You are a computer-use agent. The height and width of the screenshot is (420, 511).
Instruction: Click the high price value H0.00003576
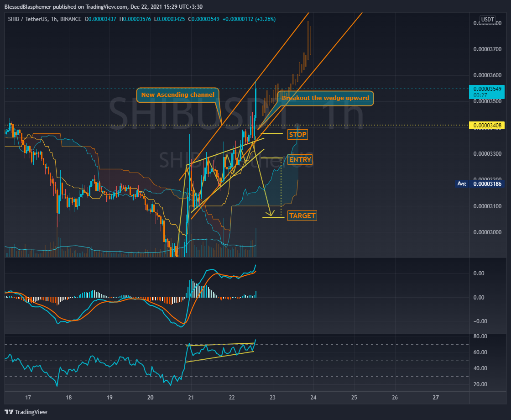click(x=135, y=19)
